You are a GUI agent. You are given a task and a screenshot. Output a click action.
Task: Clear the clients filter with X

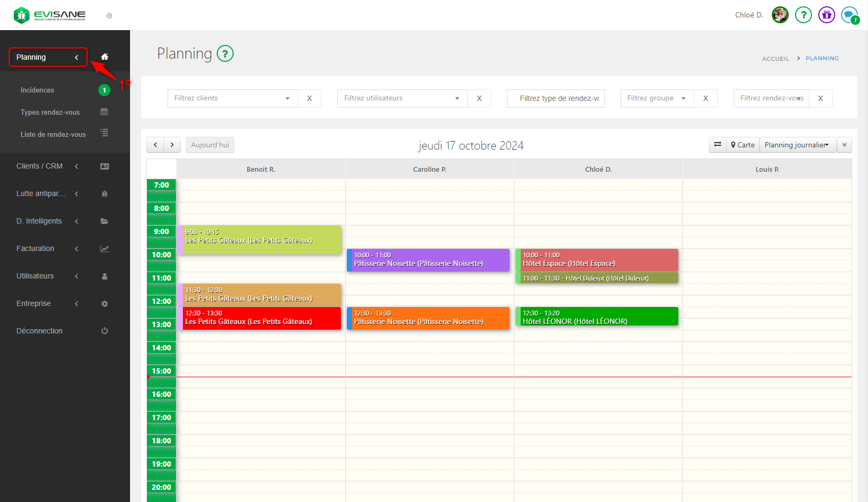coord(309,98)
